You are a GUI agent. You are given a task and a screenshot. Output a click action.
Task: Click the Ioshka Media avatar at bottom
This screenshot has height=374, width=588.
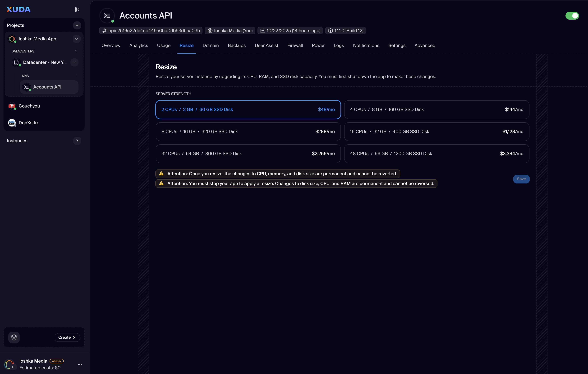[x=9, y=365]
